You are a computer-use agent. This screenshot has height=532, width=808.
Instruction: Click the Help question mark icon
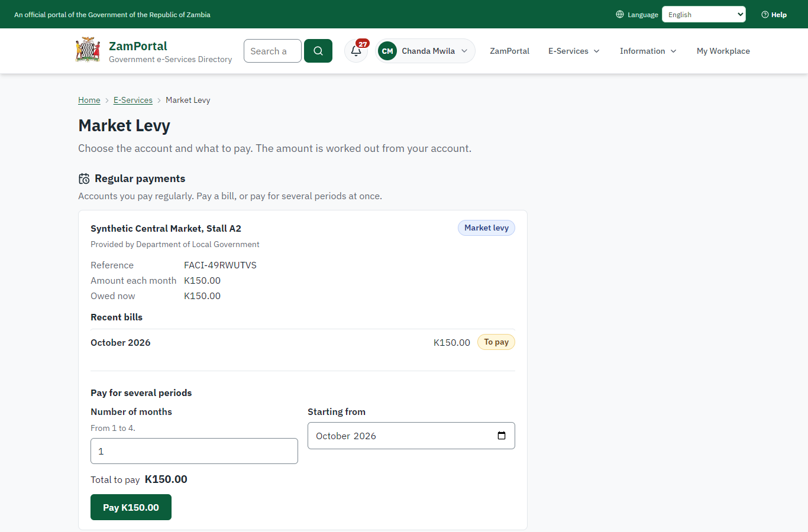765,15
